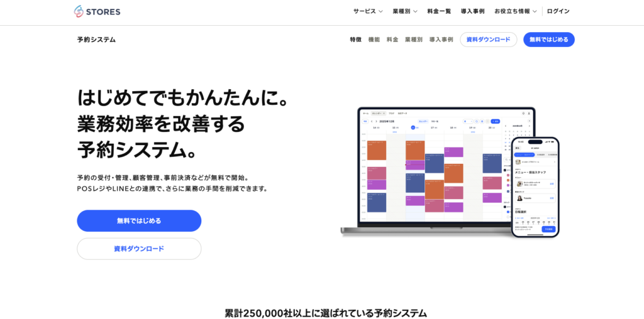
Task: Select 業種別 in the sub navigation bar
Action: 413,40
